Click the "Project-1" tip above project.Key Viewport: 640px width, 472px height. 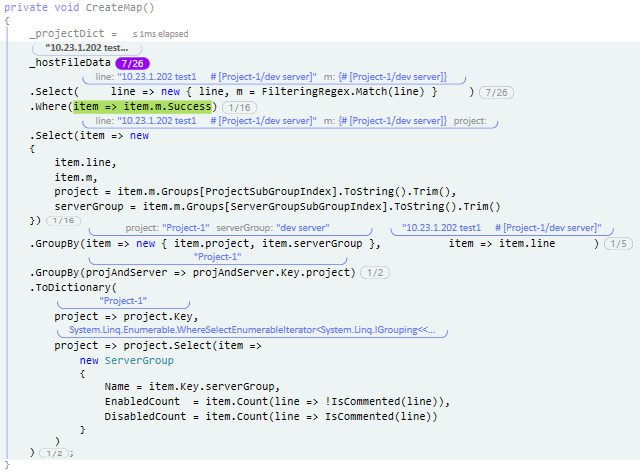click(123, 301)
